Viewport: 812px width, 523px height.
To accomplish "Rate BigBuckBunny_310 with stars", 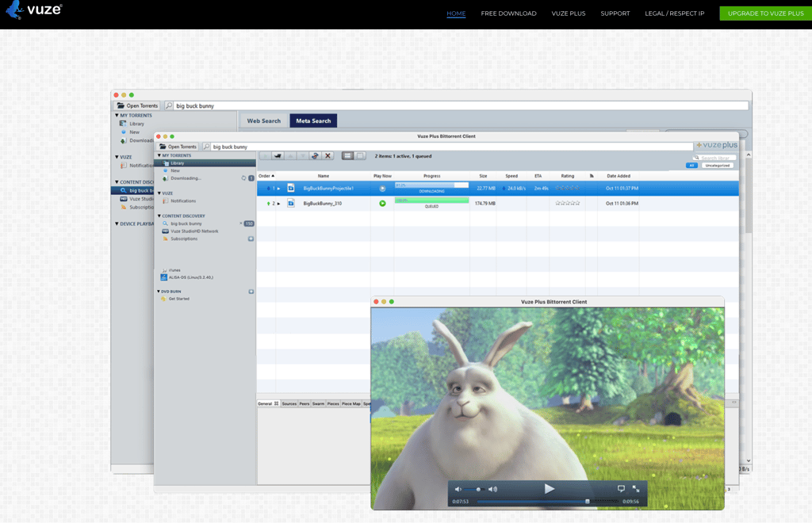I will coord(568,204).
